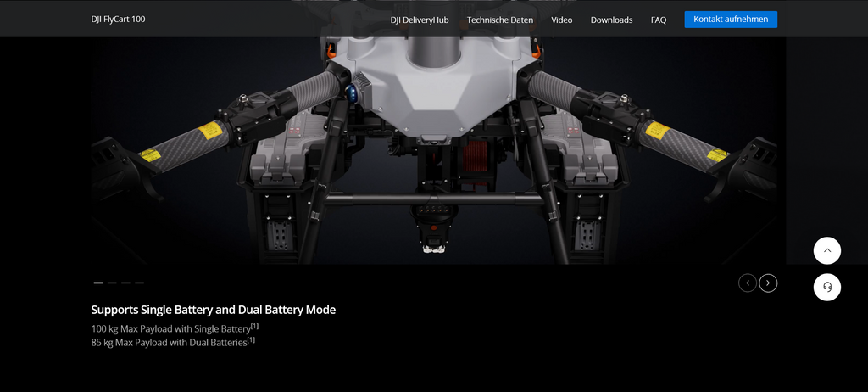Open footnote [1] after Single Battery payload

254,326
